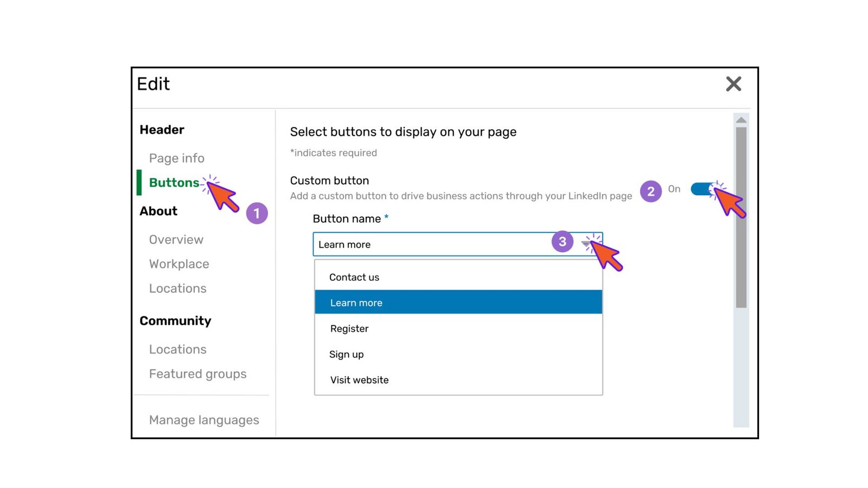Click Manage languages link

(x=204, y=420)
